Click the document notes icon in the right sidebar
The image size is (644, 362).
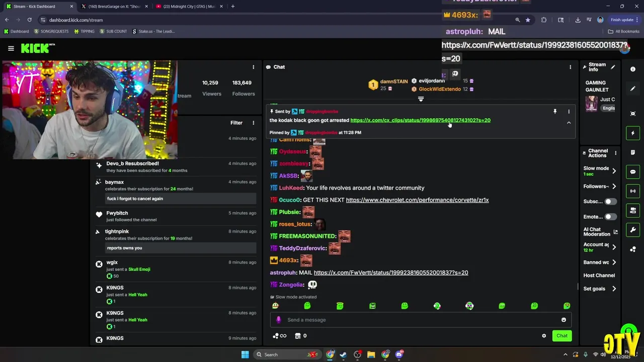(633, 152)
